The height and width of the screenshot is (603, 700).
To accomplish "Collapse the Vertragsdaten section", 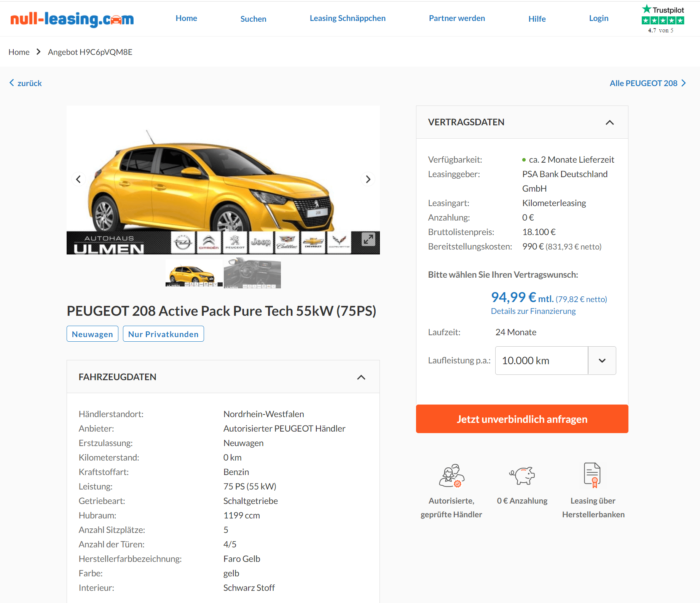I will coord(610,122).
